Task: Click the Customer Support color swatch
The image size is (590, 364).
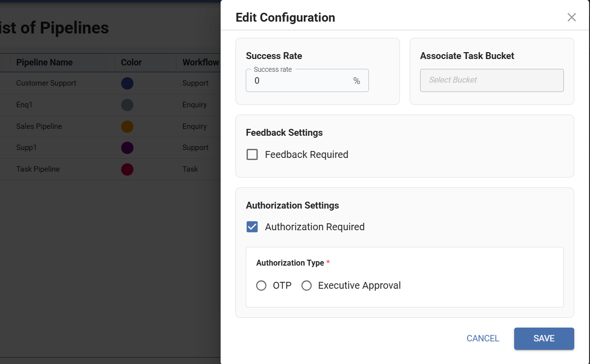Action: point(127,84)
